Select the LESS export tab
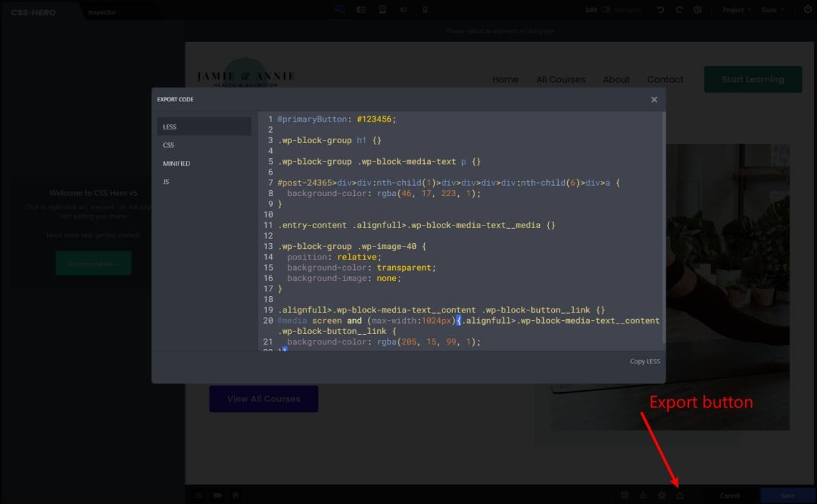The width and height of the screenshot is (817, 504). [204, 127]
